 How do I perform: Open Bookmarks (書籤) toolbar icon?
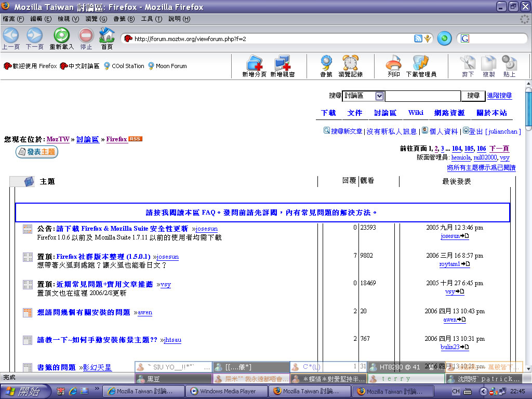coord(326,63)
